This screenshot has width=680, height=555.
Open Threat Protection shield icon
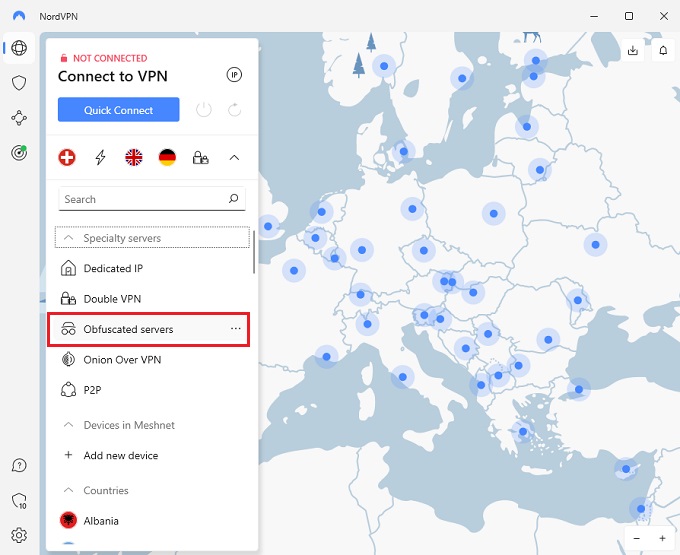pos(19,83)
